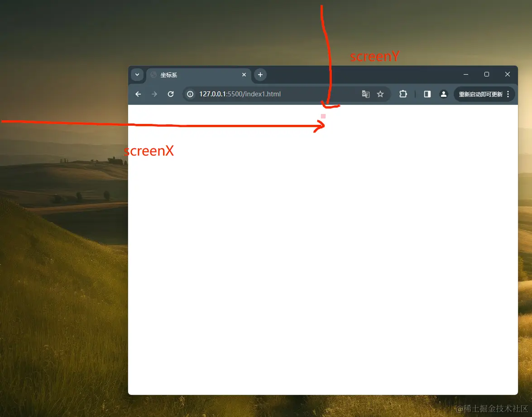Open the tab search dropdown chevron
Viewport: 532px width, 417px height.
pyautogui.click(x=137, y=75)
